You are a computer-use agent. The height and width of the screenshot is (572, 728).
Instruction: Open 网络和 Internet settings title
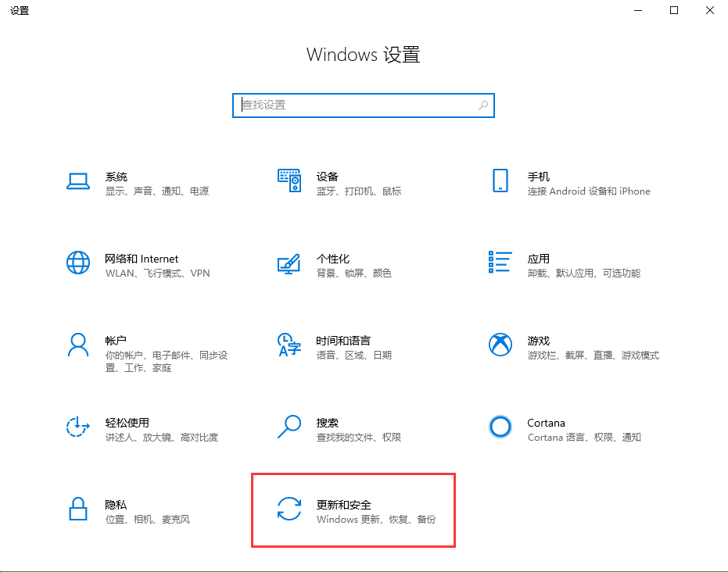click(x=142, y=259)
